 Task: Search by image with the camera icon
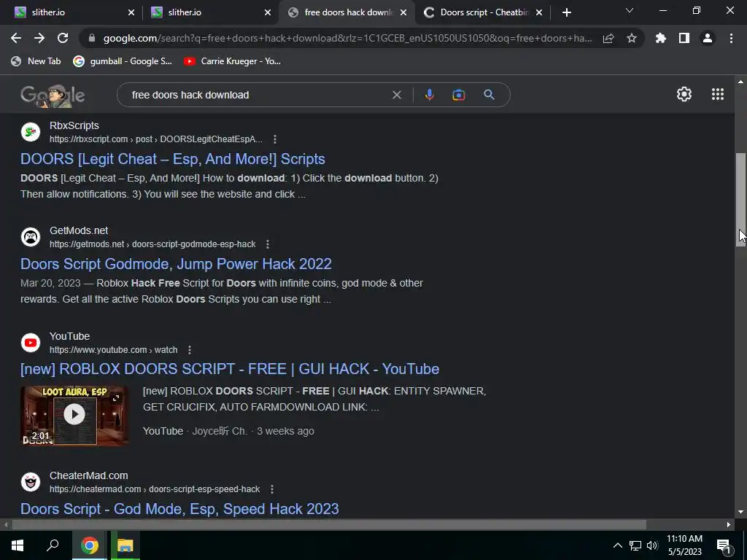[x=458, y=95]
